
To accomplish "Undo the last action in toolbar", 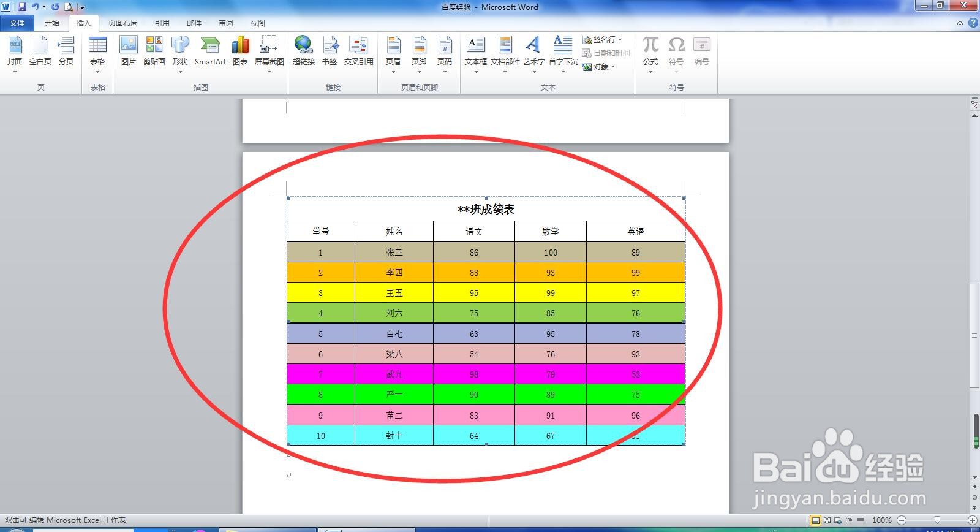I will coord(36,7).
